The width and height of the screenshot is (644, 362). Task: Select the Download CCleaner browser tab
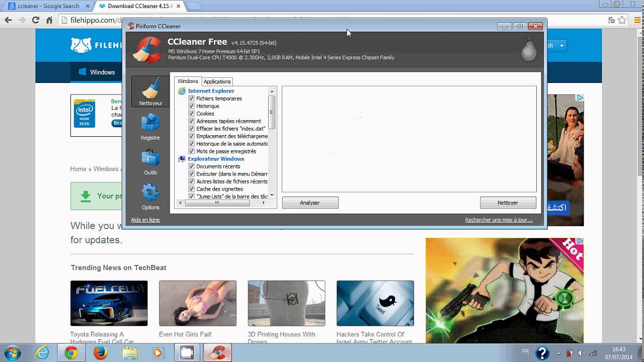click(x=140, y=6)
